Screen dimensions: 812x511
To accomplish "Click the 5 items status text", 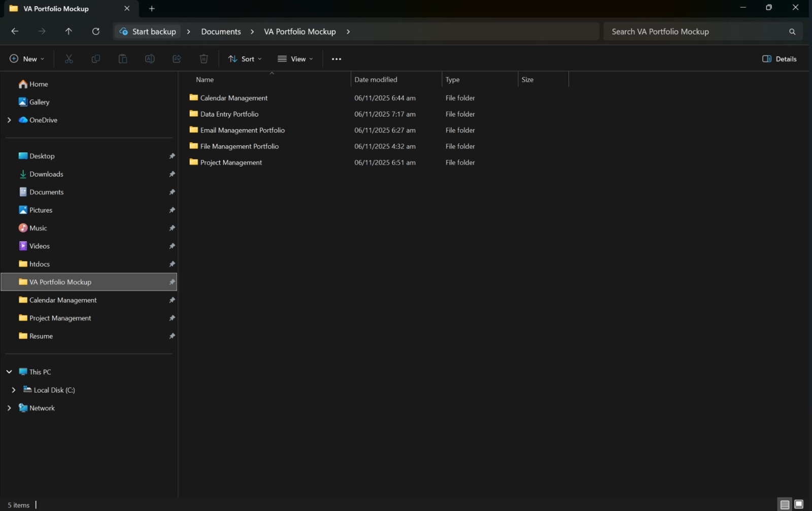I will (18, 505).
